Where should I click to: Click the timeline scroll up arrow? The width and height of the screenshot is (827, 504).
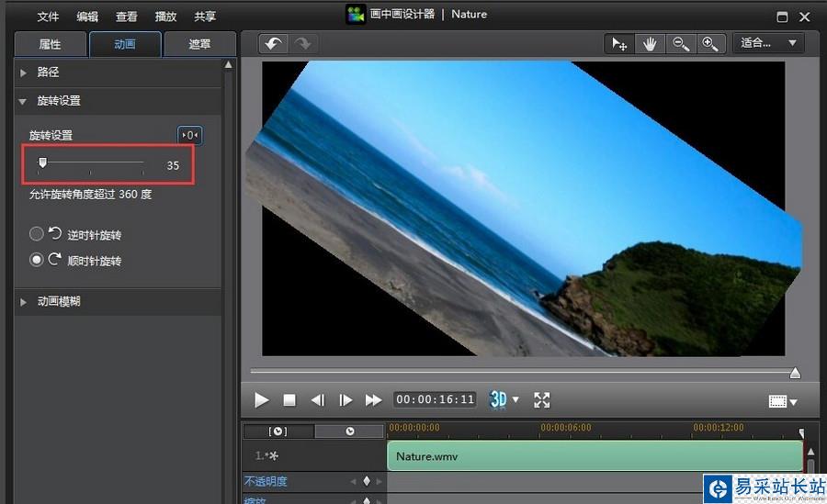tap(811, 452)
